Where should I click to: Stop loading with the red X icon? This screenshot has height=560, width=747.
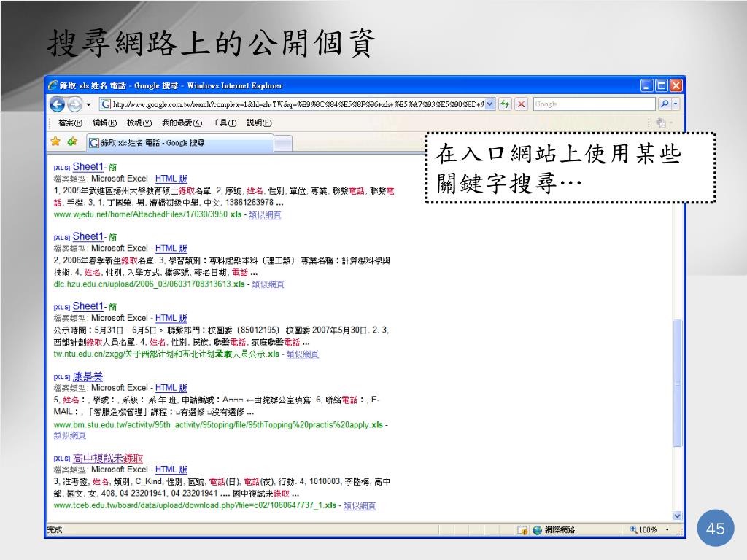pos(522,104)
